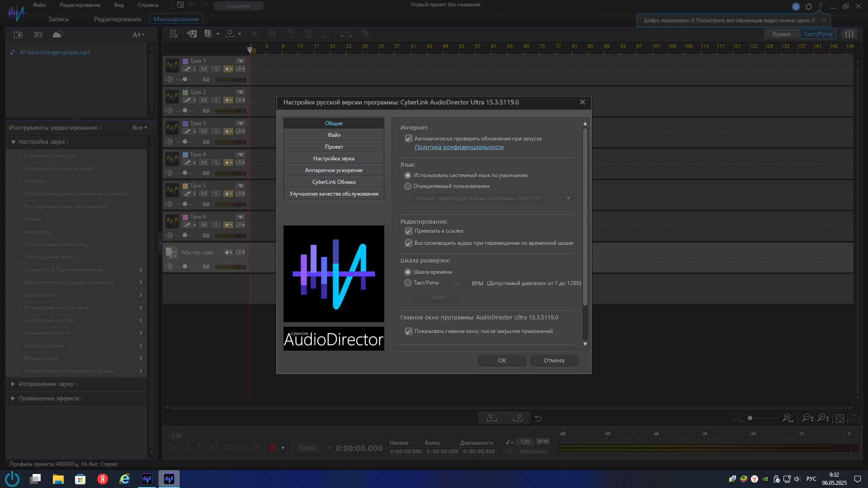Screen dimensions: 868x488
Task: Open the import media icon in library panel
Action: (x=18, y=35)
